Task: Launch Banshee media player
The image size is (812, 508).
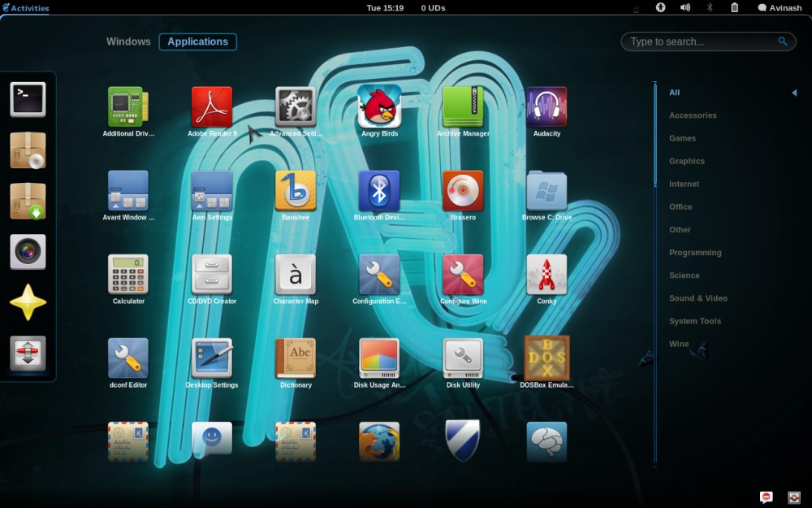Action: point(296,191)
